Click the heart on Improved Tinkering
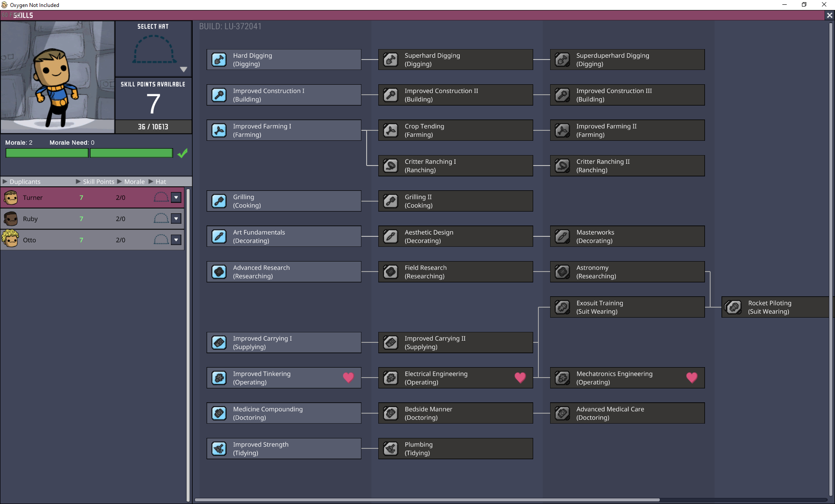 click(x=348, y=378)
